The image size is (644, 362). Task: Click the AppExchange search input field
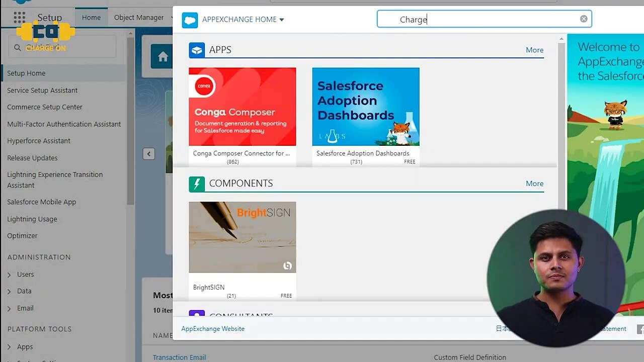[485, 19]
